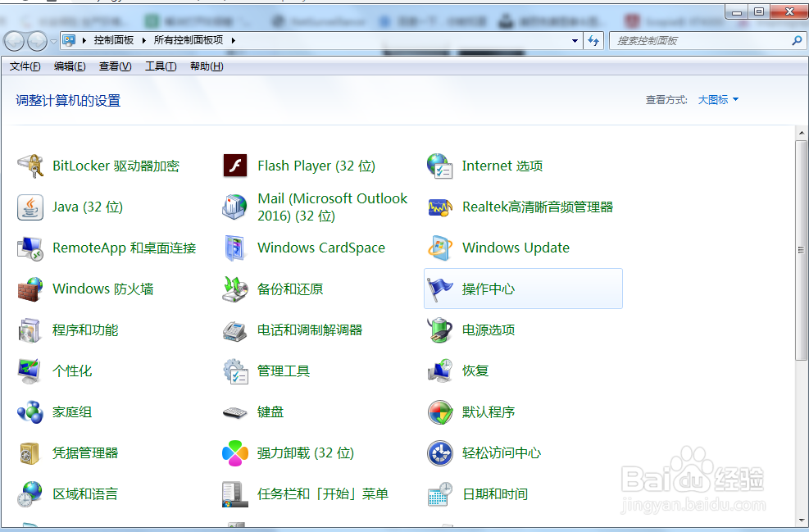Click the scrollbar up arrow
This screenshot has width=809, height=532.
(802, 133)
